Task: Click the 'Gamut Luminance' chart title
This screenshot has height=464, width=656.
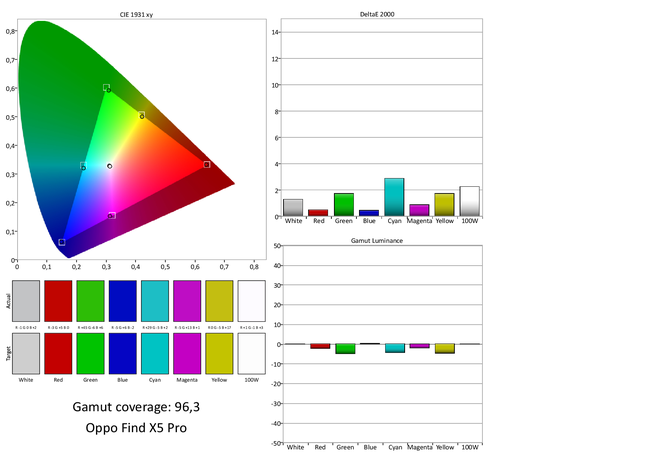Action: pyautogui.click(x=377, y=241)
